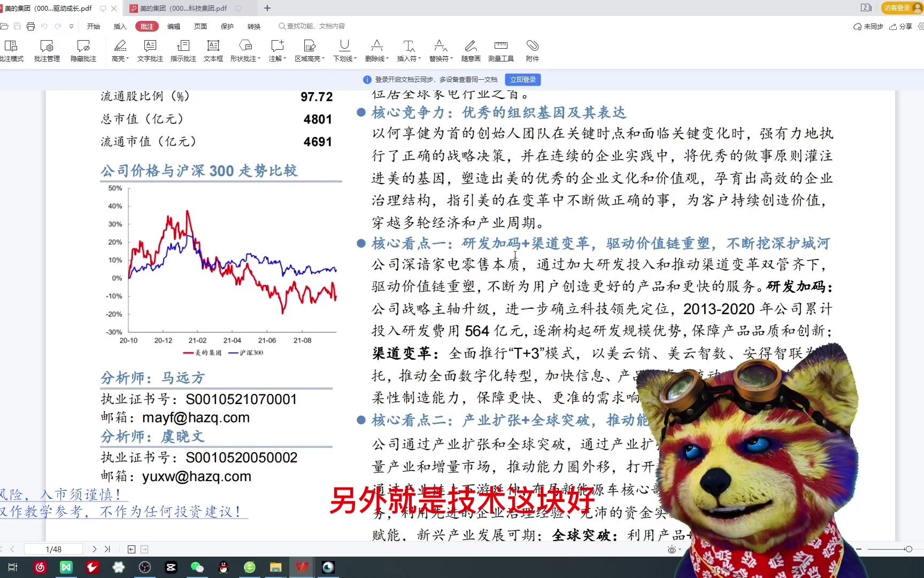Open the 开始 menu tab
Screen dimensions: 924x578
[94, 26]
